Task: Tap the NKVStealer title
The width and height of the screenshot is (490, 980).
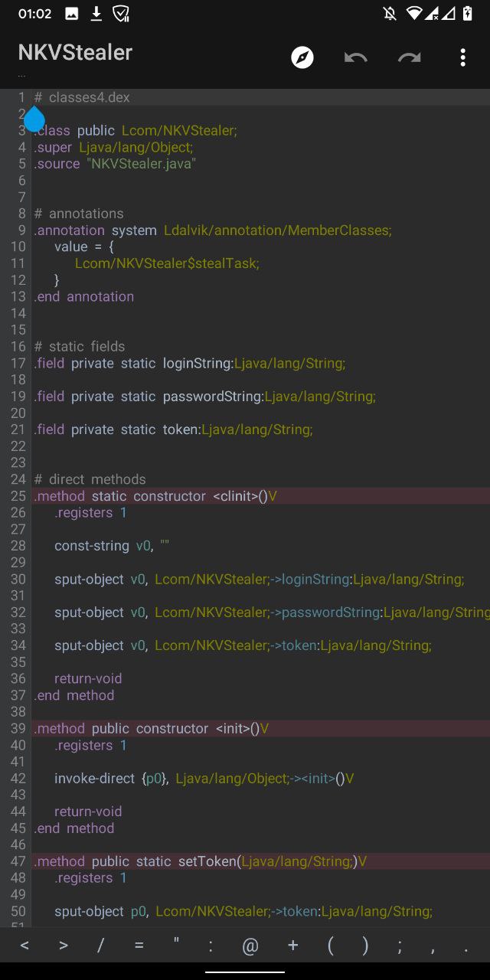Action: pyautogui.click(x=75, y=52)
